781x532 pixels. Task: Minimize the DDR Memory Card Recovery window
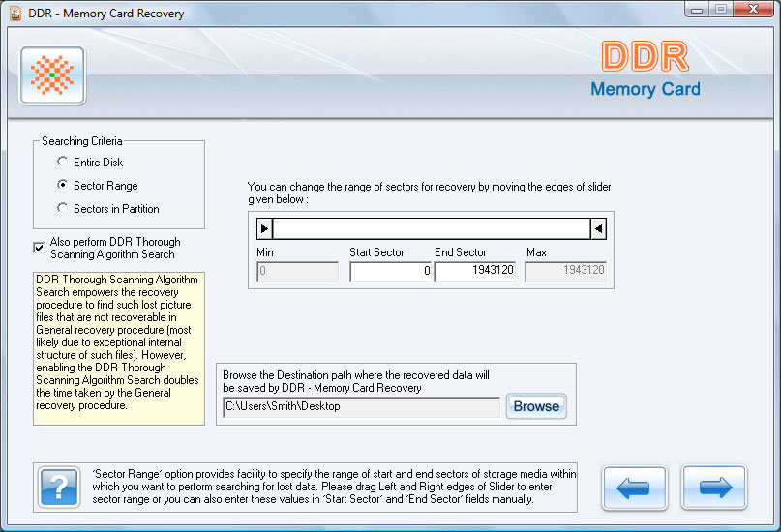[697, 9]
